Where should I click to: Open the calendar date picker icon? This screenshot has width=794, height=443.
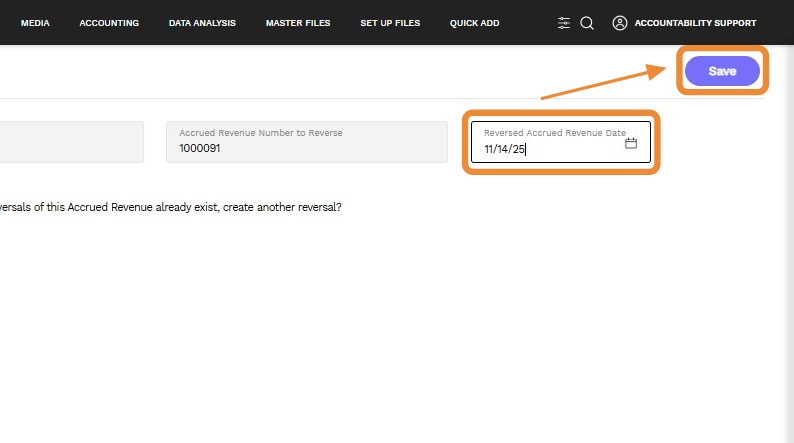[630, 143]
